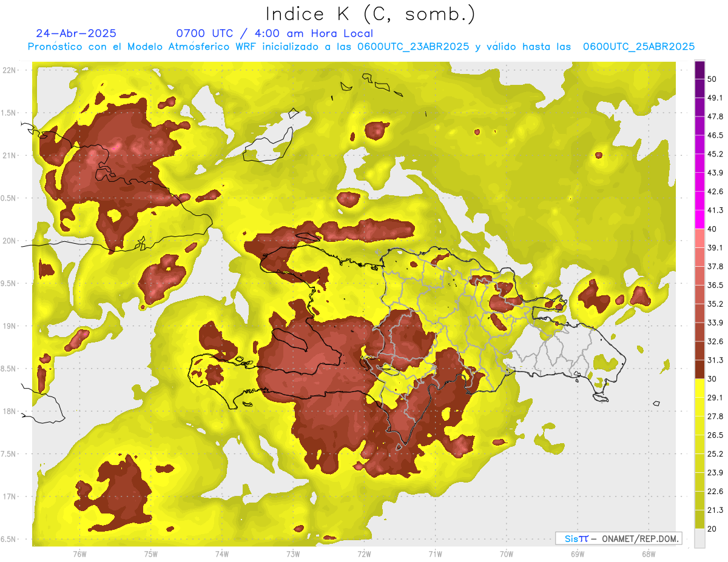Click the colorbar value "32.6"
This screenshot has height=562, width=728.
coord(715,341)
